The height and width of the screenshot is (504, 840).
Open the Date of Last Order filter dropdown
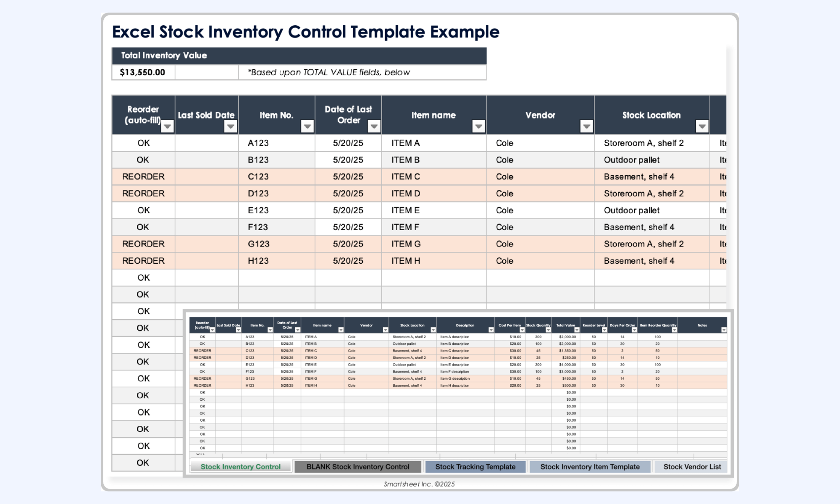(374, 126)
